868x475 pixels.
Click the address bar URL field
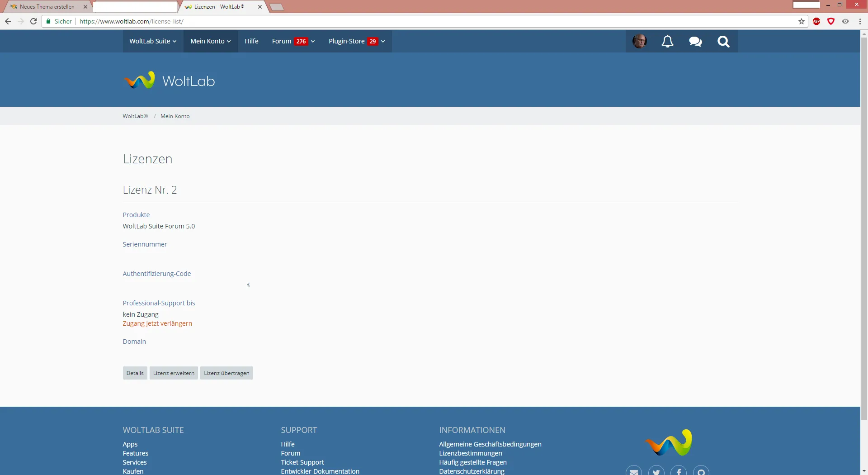pos(407,21)
